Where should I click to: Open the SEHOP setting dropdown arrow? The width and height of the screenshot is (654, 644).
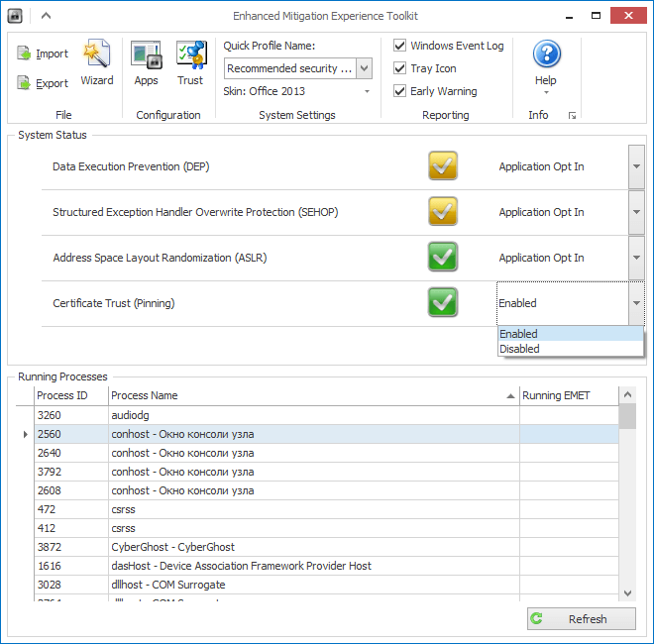[x=636, y=212]
